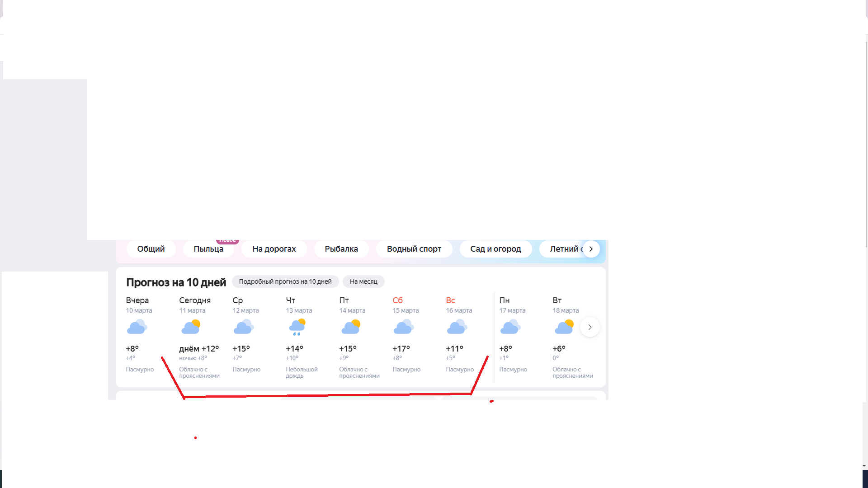This screenshot has width=868, height=488.
Task: Click today's partly sunny weather icon
Action: pos(191,327)
